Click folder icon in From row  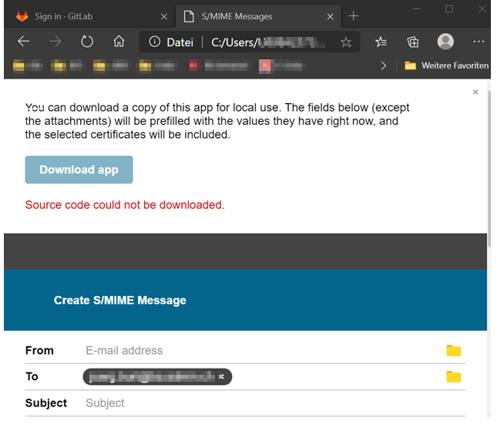(x=453, y=351)
